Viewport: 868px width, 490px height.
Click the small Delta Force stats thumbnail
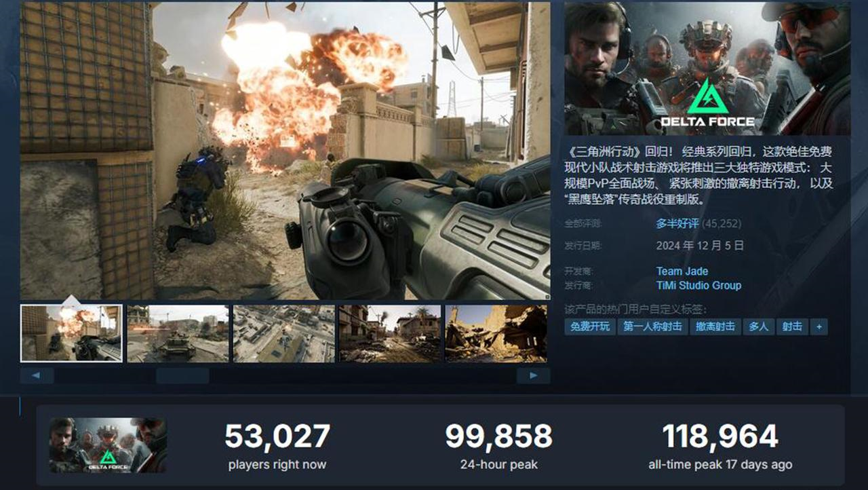click(107, 445)
